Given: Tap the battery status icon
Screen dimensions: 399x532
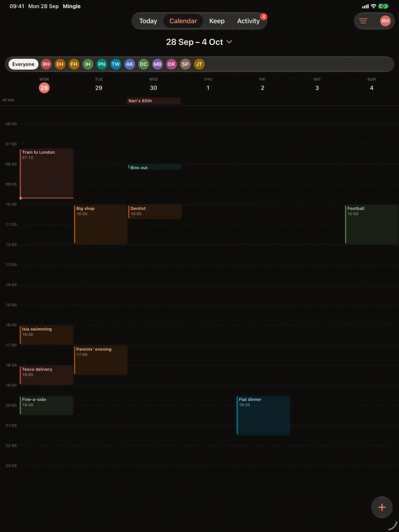Looking at the screenshot, I should click(x=383, y=6).
